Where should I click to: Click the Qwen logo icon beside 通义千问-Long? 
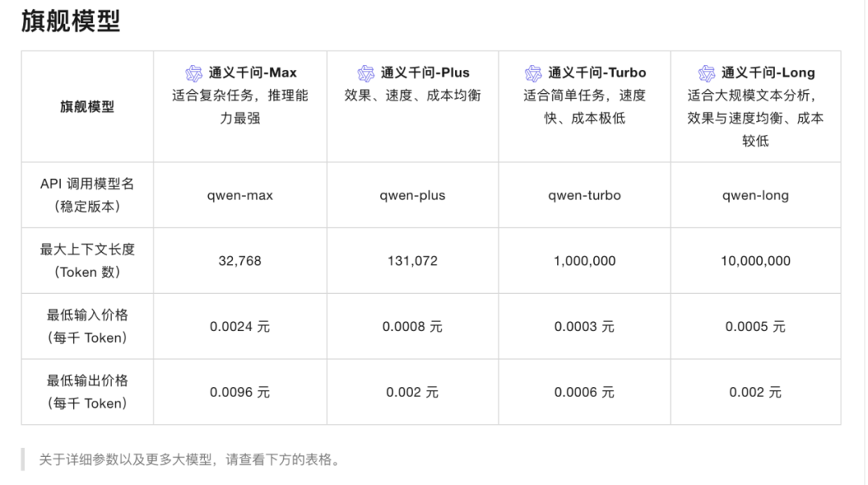(706, 73)
